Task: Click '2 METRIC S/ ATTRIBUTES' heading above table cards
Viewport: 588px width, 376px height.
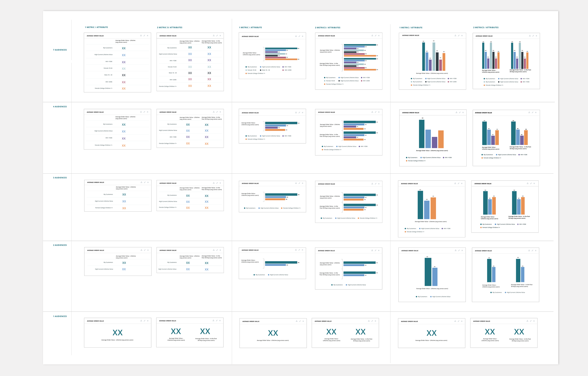Action: (x=170, y=28)
